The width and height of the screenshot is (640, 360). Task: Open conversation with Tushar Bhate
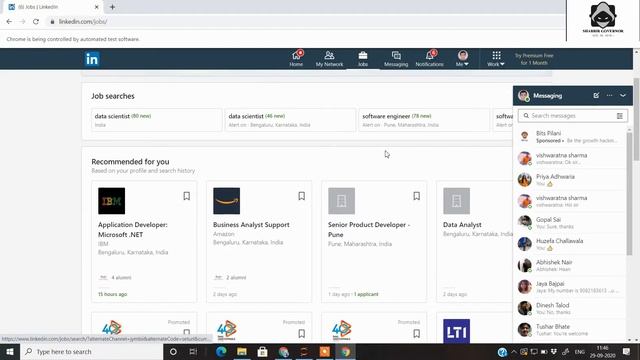tap(570, 329)
